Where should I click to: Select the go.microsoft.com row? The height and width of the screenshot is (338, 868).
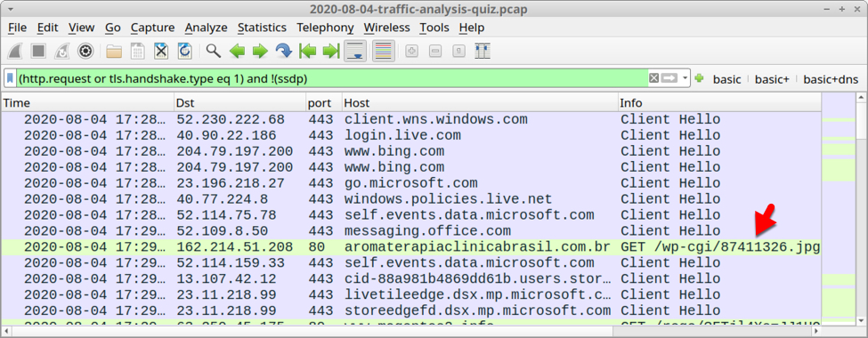coord(410,183)
